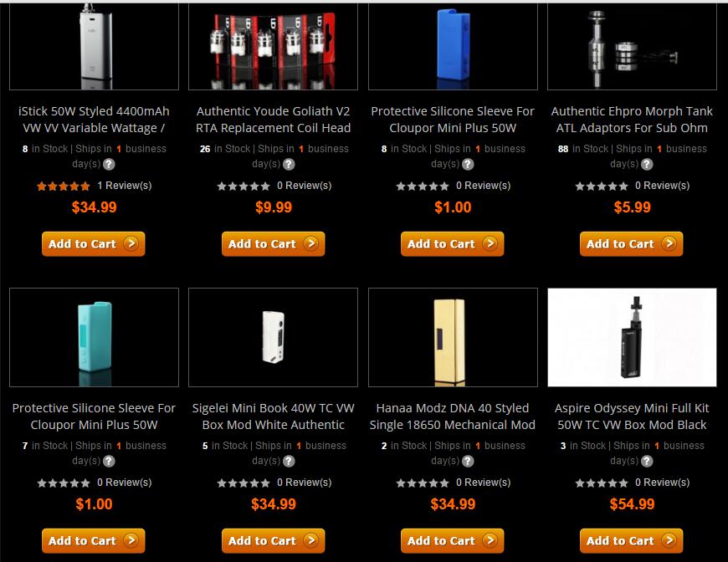Screen dimensions: 728x562
Task: Open 1 Review(s) link for iStick 50W
Action: (125, 186)
